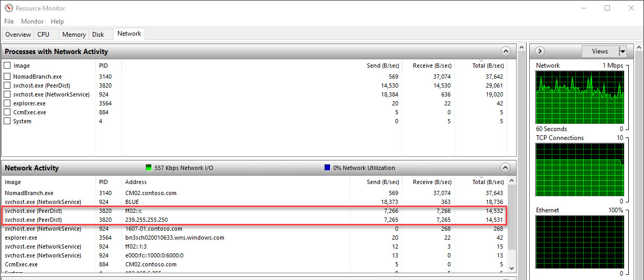
Task: Check the NomadBranch.exe checkbox
Action: [x=7, y=77]
